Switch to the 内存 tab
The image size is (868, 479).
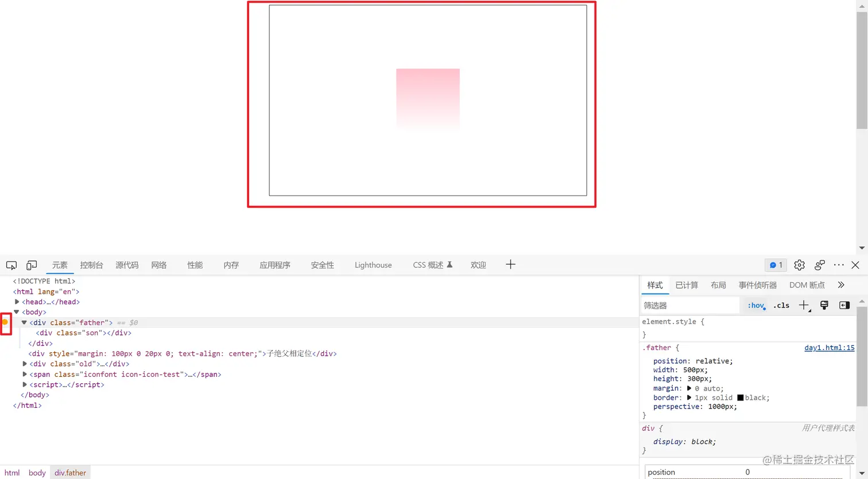click(231, 265)
